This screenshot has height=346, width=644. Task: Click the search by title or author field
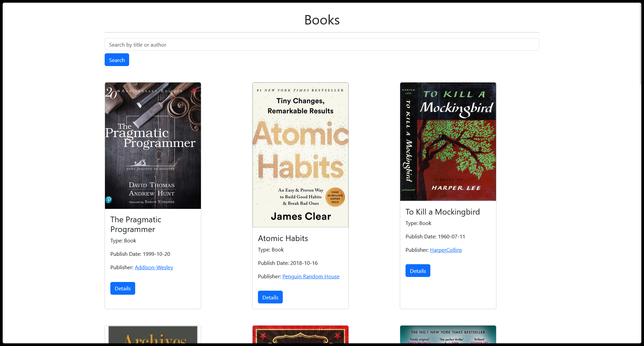pos(322,44)
